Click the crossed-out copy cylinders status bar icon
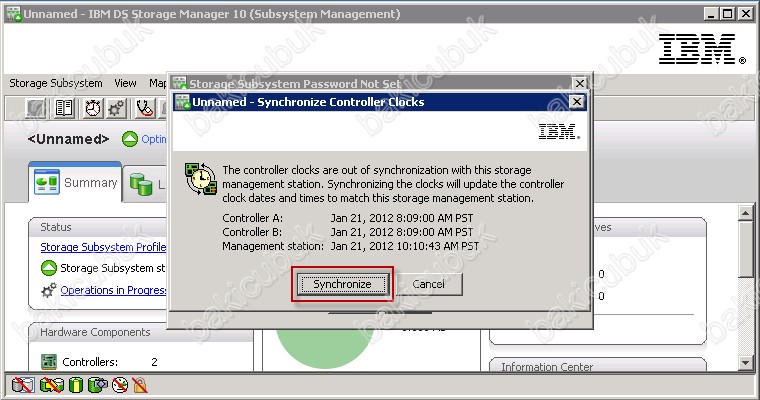760x400 pixels. [52, 385]
